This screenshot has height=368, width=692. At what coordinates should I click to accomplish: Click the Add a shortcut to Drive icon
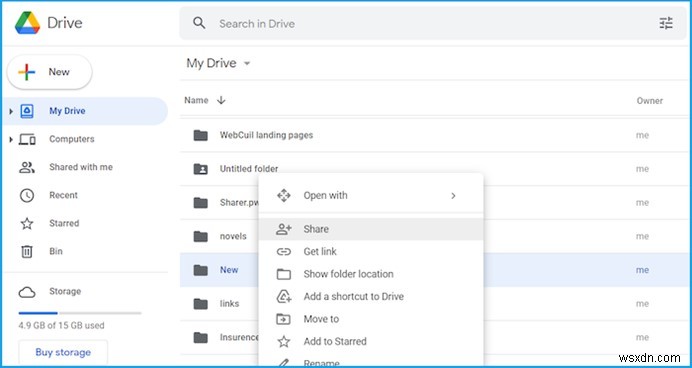coord(283,297)
